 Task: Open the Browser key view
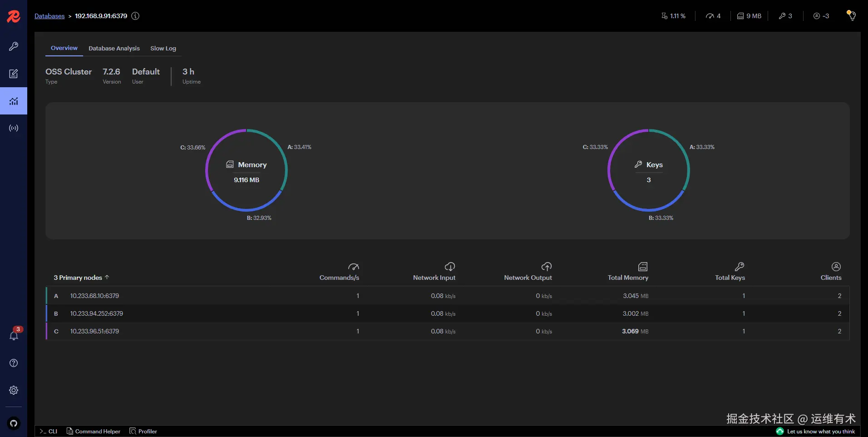(14, 46)
